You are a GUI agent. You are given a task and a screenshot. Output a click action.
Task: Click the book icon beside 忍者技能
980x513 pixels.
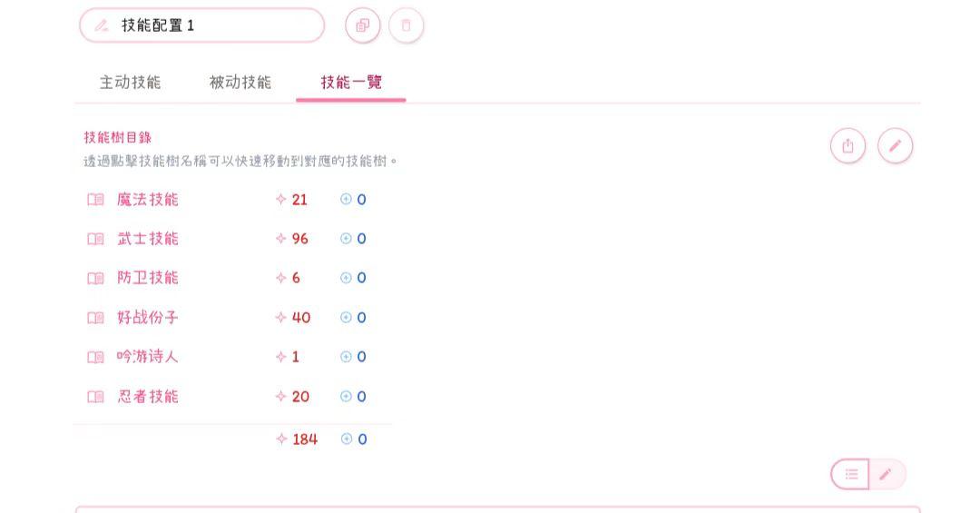point(95,397)
